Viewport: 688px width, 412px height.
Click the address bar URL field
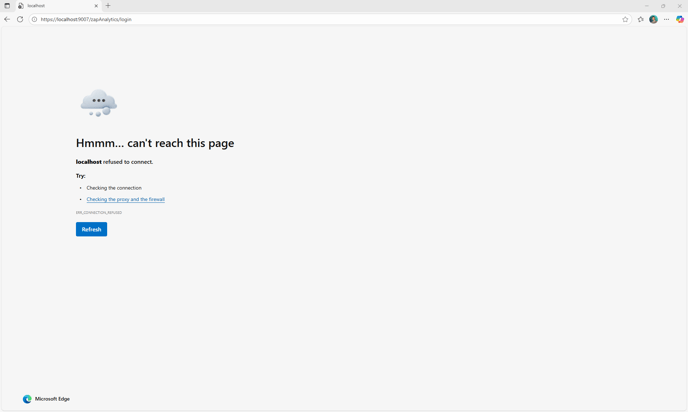tap(300, 19)
